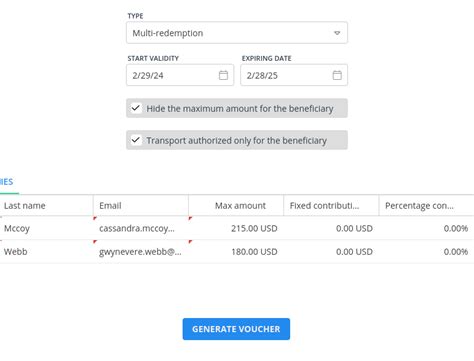Select the Mccoy beneficiary row
474x361 pixels.
click(x=237, y=228)
